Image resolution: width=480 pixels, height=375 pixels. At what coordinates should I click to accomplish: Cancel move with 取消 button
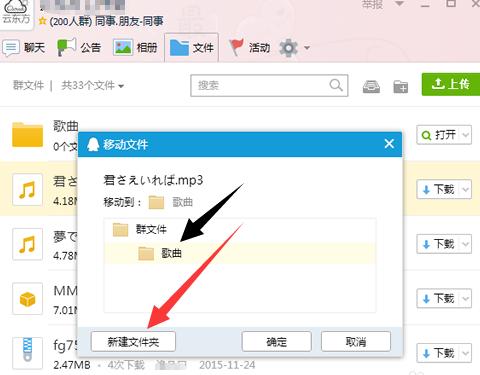(x=356, y=342)
